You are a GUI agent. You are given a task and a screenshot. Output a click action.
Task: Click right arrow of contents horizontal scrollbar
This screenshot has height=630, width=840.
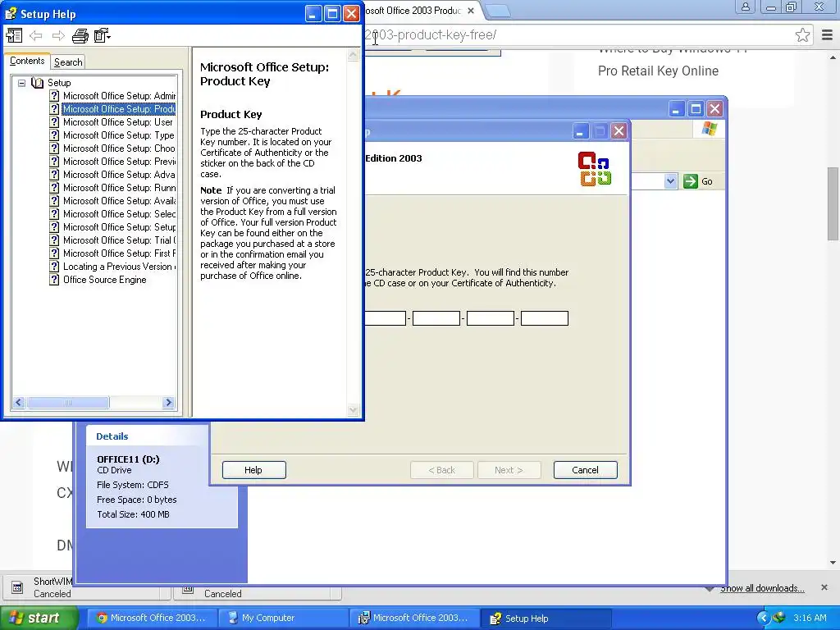(168, 402)
